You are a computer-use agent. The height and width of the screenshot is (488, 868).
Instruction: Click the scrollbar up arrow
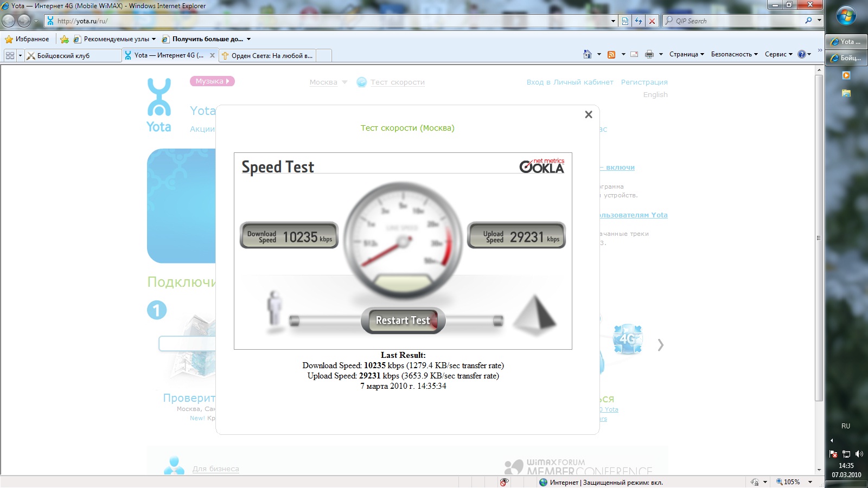[819, 70]
